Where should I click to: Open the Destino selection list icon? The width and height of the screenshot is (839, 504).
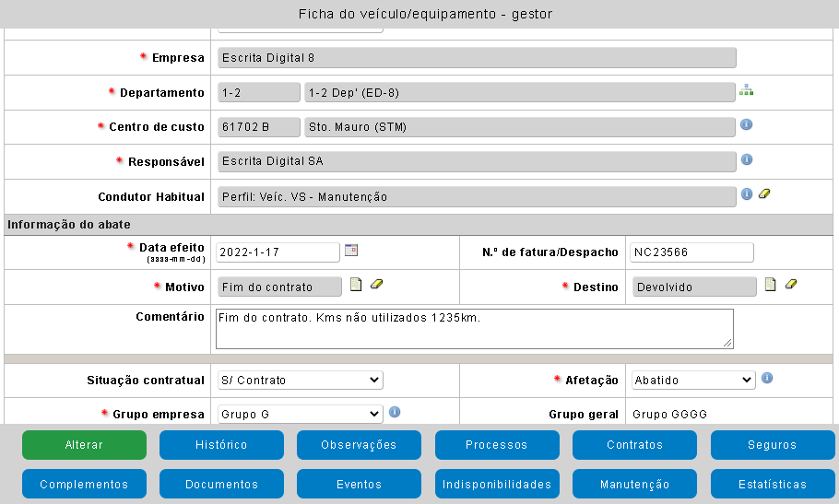[771, 285]
